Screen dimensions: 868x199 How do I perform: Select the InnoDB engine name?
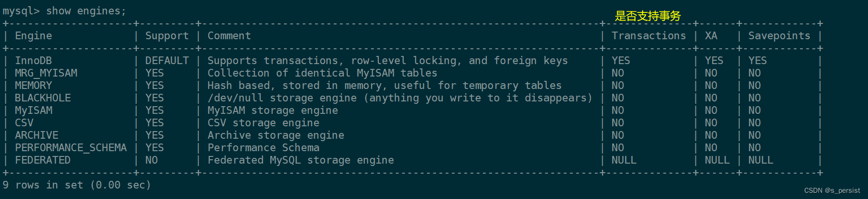coord(33,61)
